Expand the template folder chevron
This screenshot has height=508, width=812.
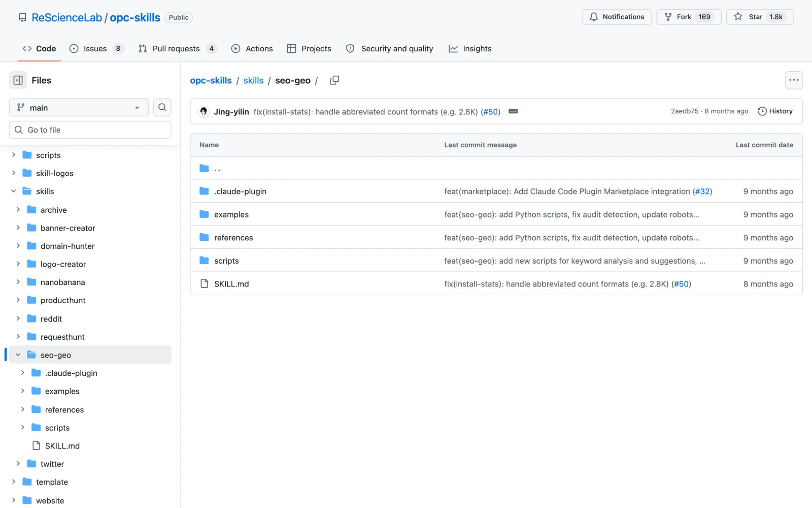tap(14, 482)
